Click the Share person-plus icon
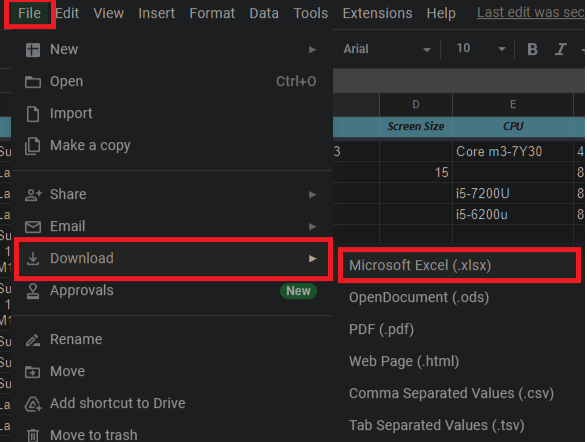Screen dimensions: 587x442 33,195
